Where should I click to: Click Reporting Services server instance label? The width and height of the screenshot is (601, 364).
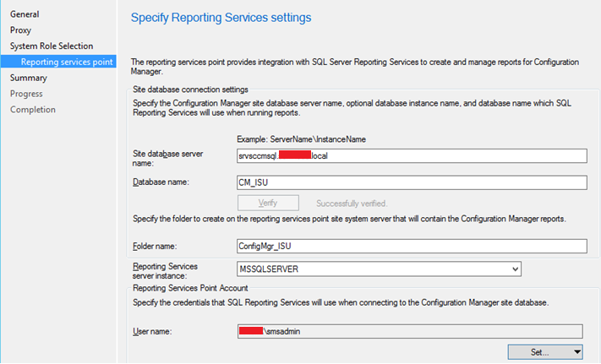pos(165,271)
